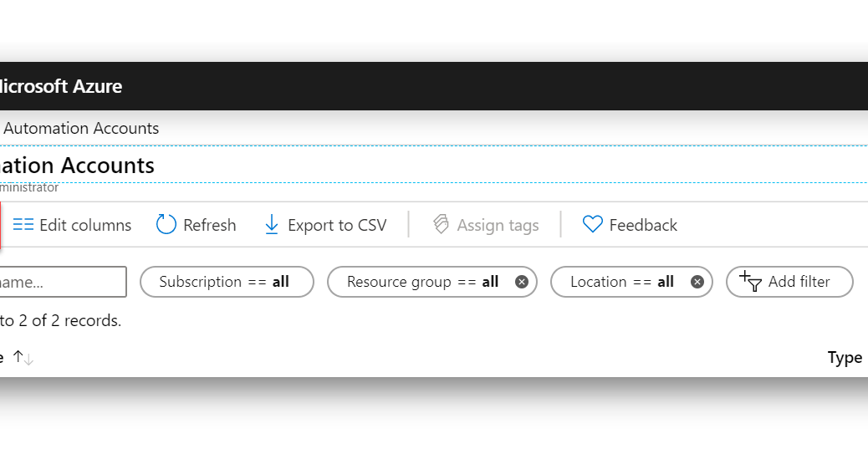The image size is (868, 449).
Task: Click the Export to CSV download arrow
Action: [x=271, y=225]
